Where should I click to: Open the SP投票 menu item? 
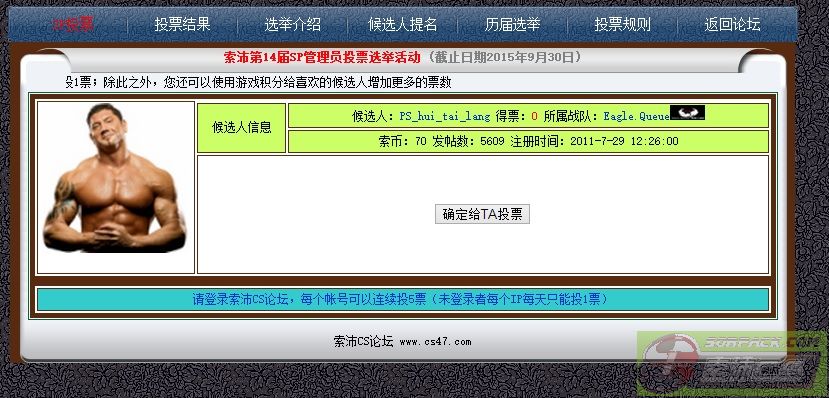pos(73,24)
